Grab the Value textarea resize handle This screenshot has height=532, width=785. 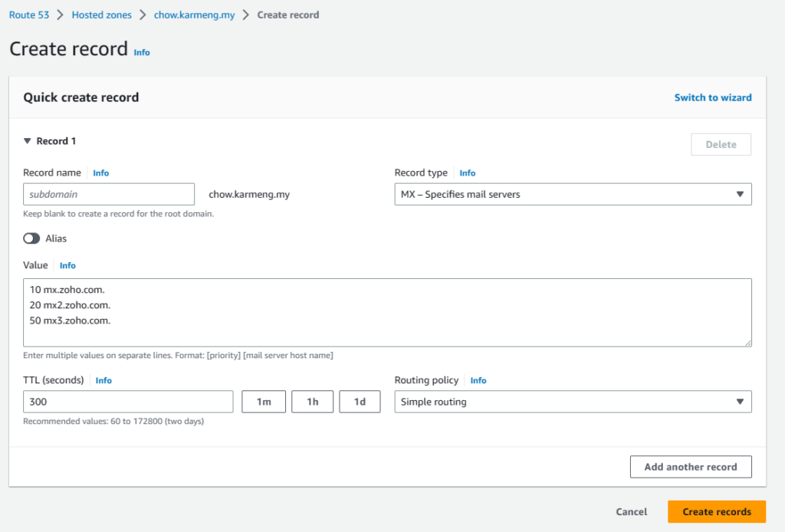coord(748,343)
